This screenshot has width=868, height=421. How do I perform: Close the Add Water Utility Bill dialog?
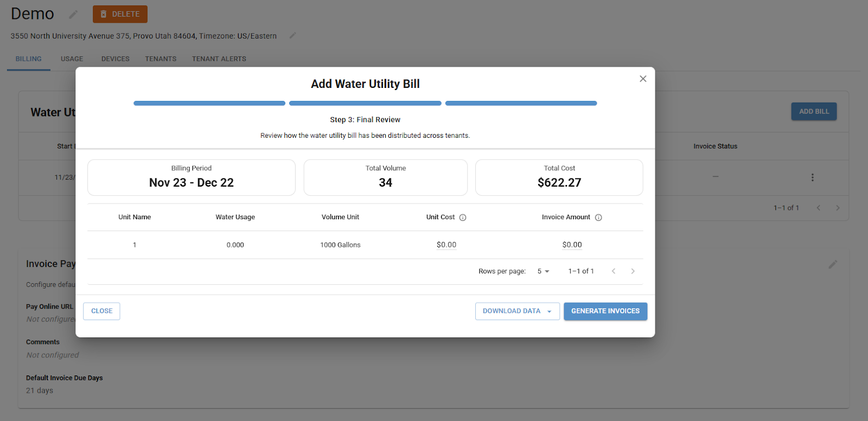(643, 79)
